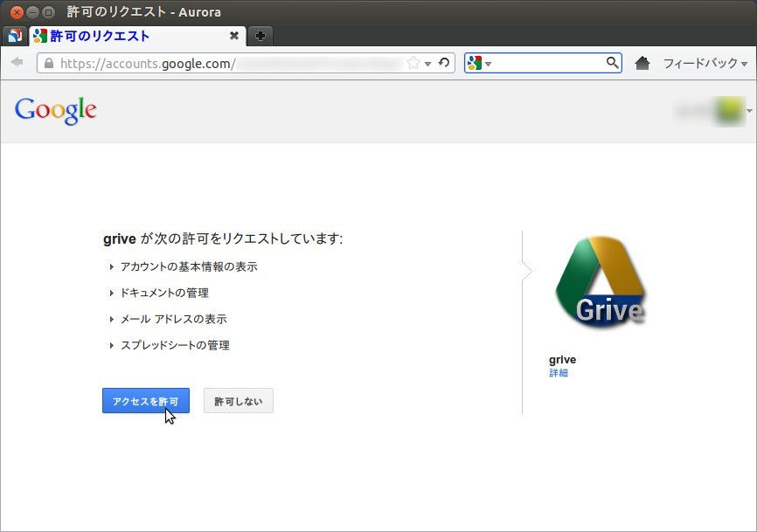The width and height of the screenshot is (757, 532).
Task: Click the back navigation arrow
Action: point(17,62)
